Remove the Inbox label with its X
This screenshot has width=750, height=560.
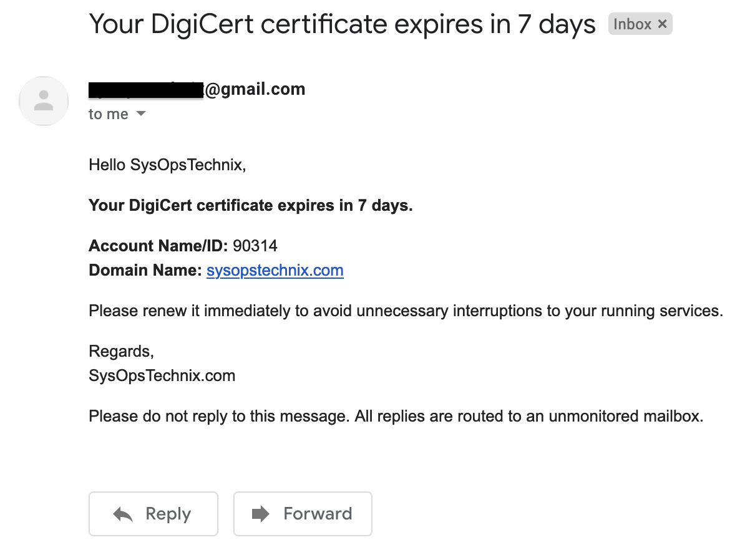pyautogui.click(x=663, y=24)
